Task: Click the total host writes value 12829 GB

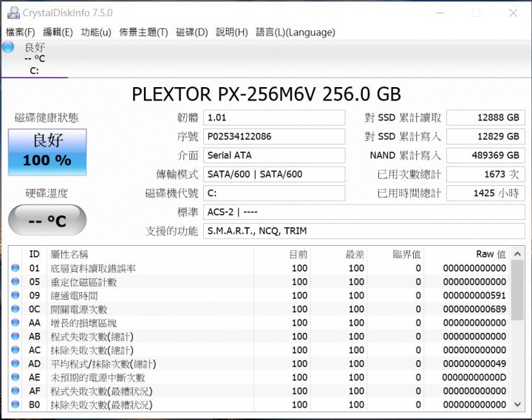Action: 485,137
